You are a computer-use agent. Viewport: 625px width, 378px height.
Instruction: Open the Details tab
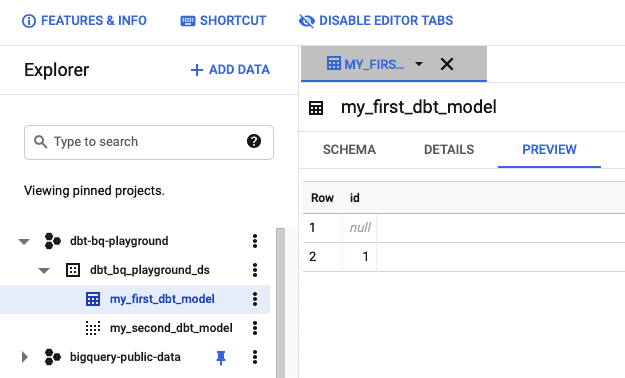pos(449,150)
